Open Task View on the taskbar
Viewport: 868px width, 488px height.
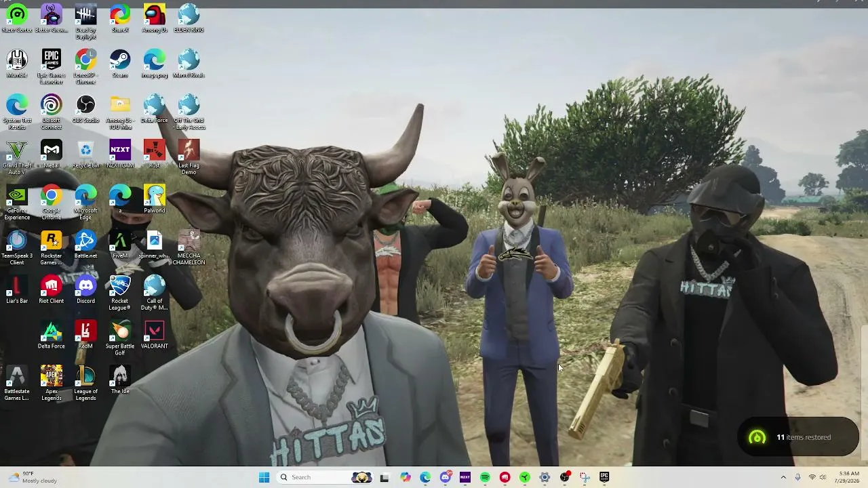coord(384,477)
